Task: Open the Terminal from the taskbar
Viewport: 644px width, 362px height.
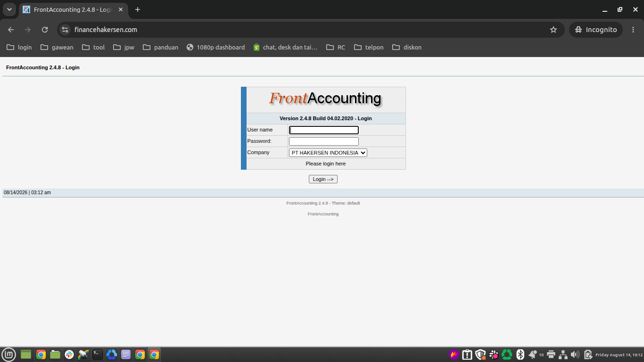Action: pos(98,354)
